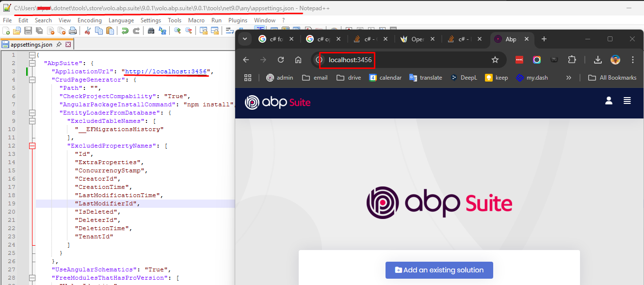
Task: Open the Replace tool icon in Notepad++
Action: point(162,31)
